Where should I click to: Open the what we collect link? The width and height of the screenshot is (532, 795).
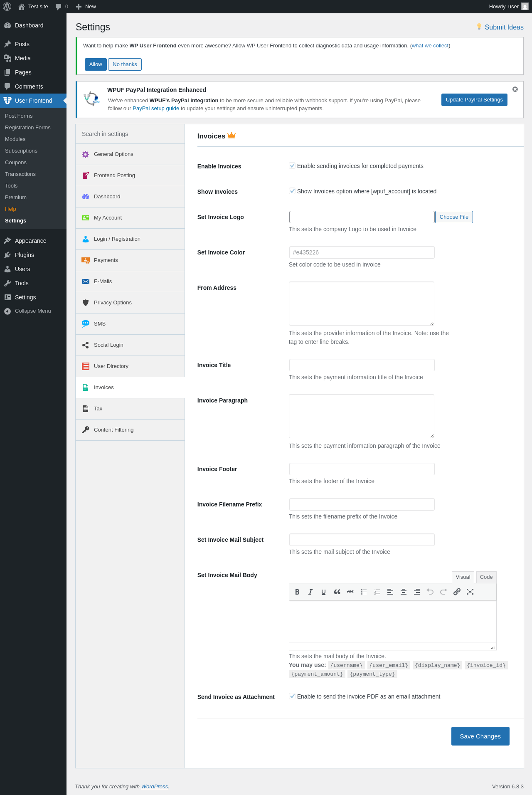[430, 46]
